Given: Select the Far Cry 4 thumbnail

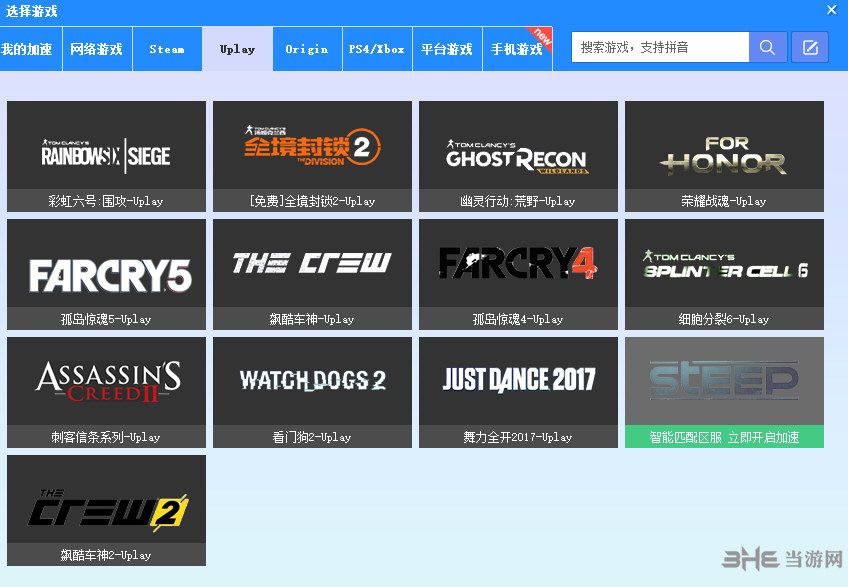Looking at the screenshot, I should click(x=519, y=263).
